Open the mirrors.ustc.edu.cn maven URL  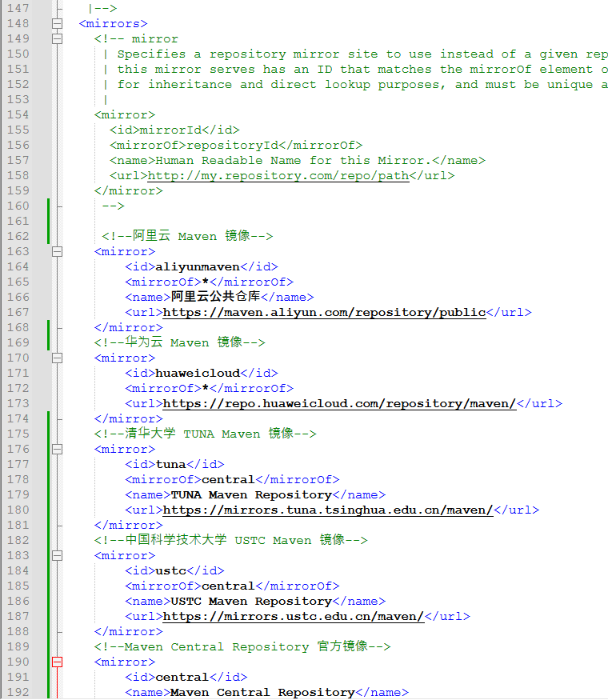click(x=293, y=617)
